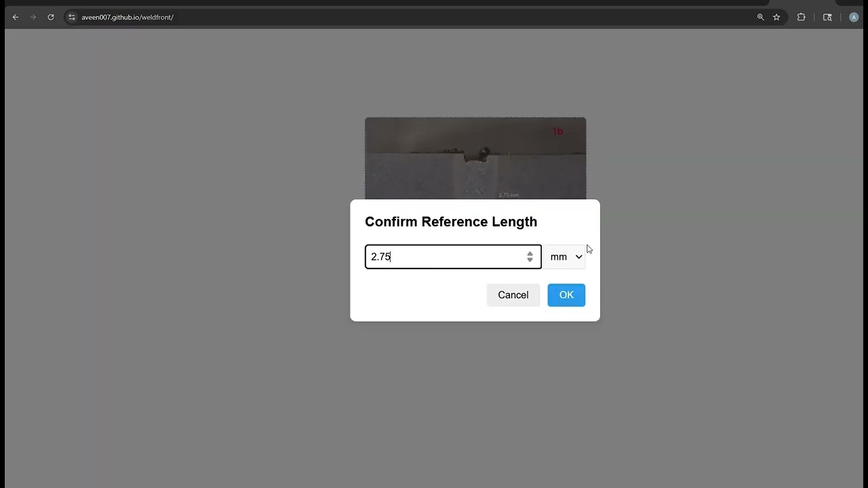Cancel the reference length dialog
This screenshot has width=868, height=488.
(x=513, y=295)
